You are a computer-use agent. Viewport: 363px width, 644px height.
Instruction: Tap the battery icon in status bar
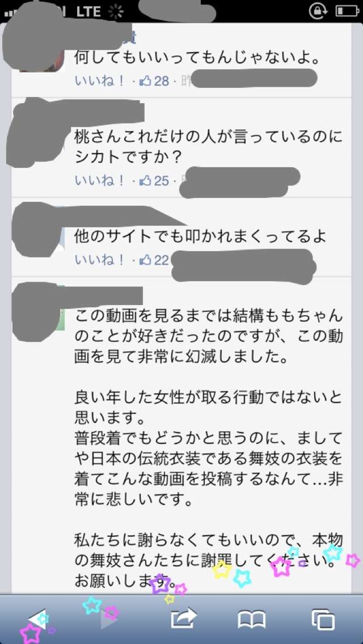coord(347,11)
